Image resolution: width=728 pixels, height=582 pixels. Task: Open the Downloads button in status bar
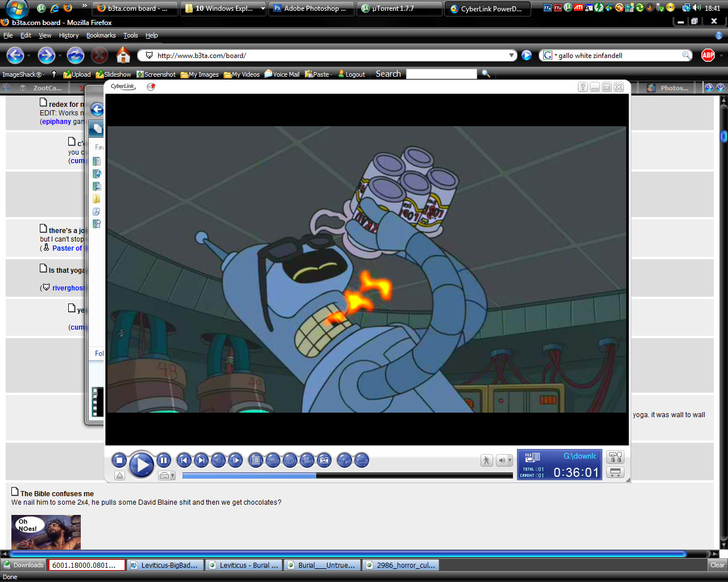[x=24, y=565]
